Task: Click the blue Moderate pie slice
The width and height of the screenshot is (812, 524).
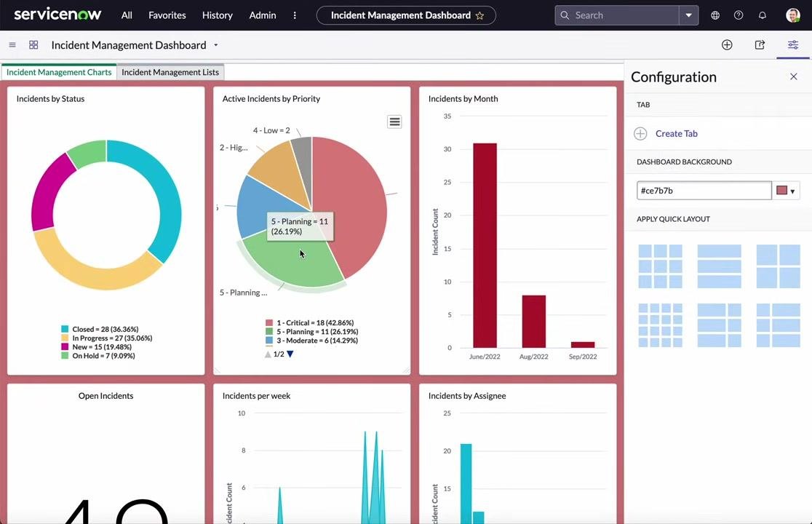Action: [256, 207]
